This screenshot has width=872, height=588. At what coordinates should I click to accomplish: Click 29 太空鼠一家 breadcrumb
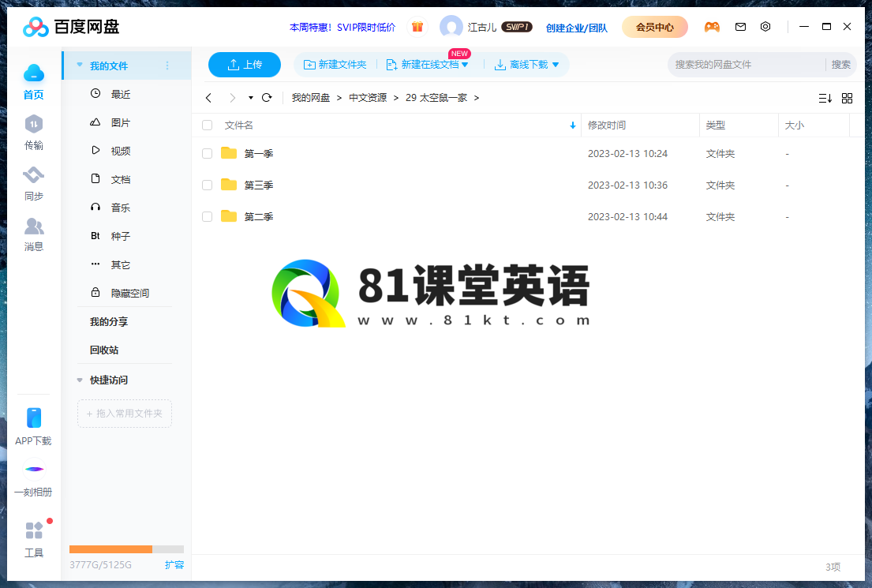point(436,98)
